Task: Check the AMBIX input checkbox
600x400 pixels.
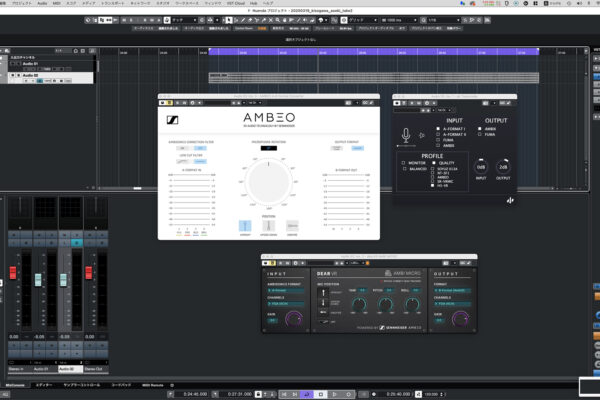Action: click(438, 145)
